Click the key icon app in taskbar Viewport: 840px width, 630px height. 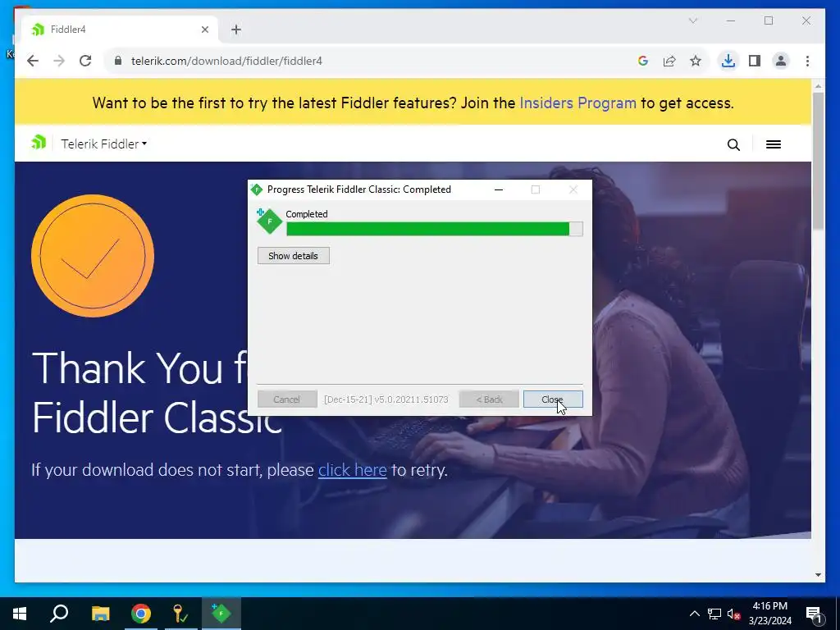(180, 614)
